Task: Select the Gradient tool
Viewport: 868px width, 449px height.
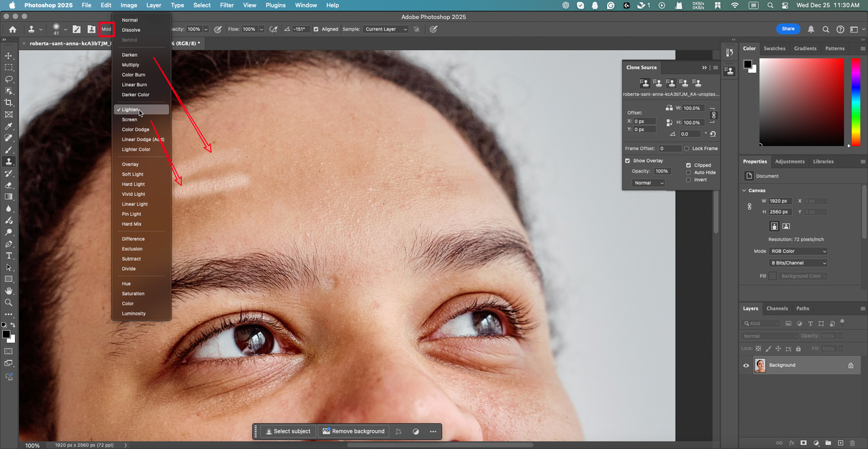Action: click(x=9, y=197)
